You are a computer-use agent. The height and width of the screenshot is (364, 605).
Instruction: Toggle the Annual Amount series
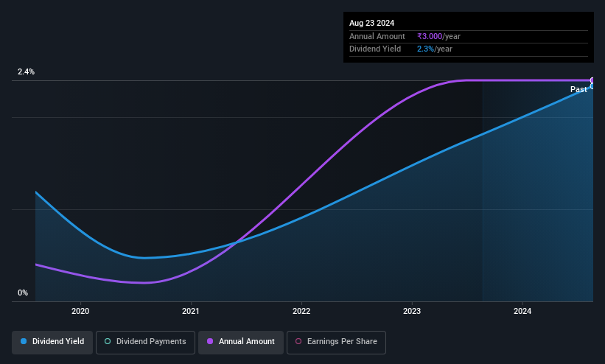pyautogui.click(x=241, y=342)
